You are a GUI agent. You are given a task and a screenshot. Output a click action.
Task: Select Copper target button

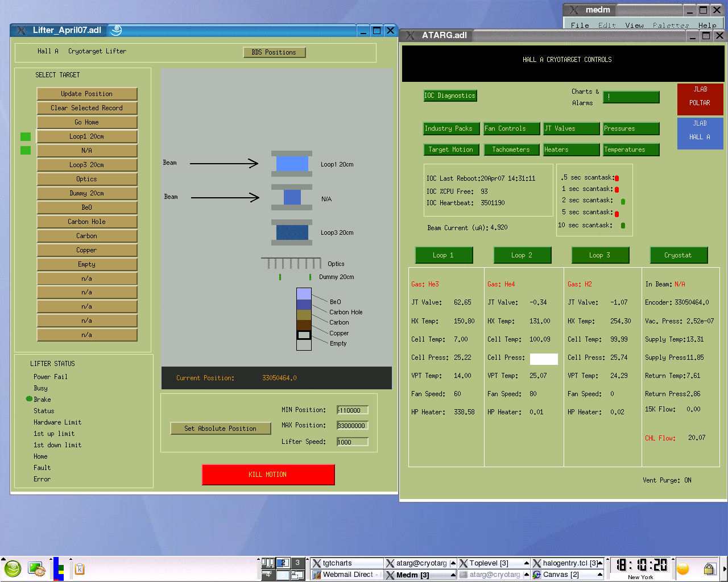click(87, 250)
